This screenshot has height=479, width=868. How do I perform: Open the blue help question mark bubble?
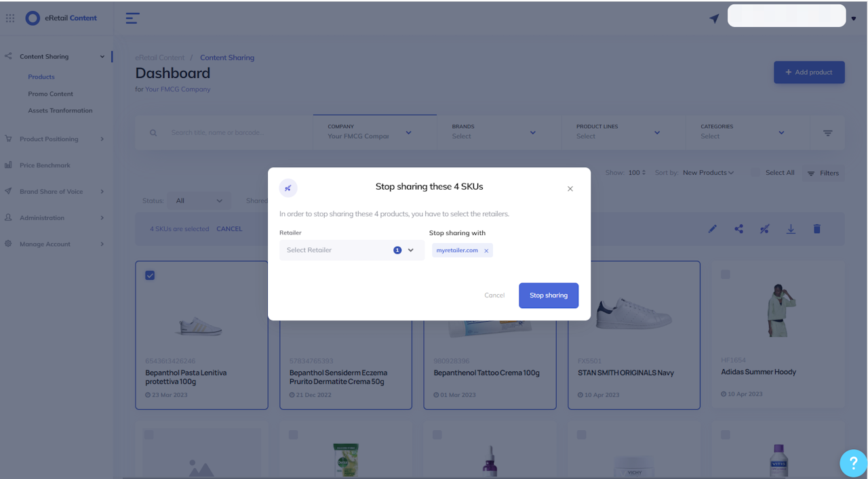coord(853,463)
